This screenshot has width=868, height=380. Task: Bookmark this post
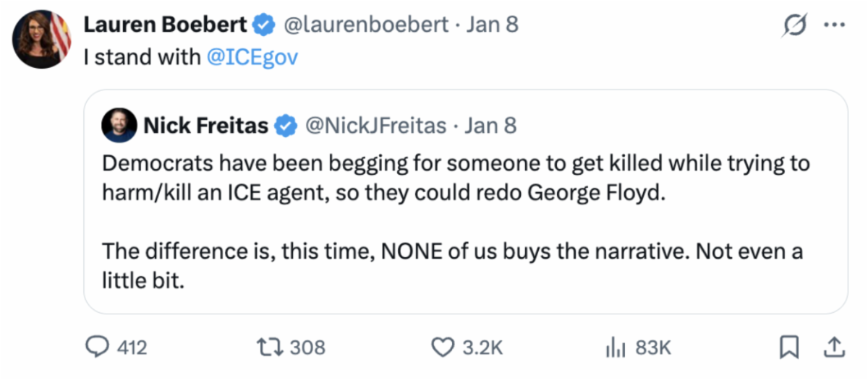787,347
